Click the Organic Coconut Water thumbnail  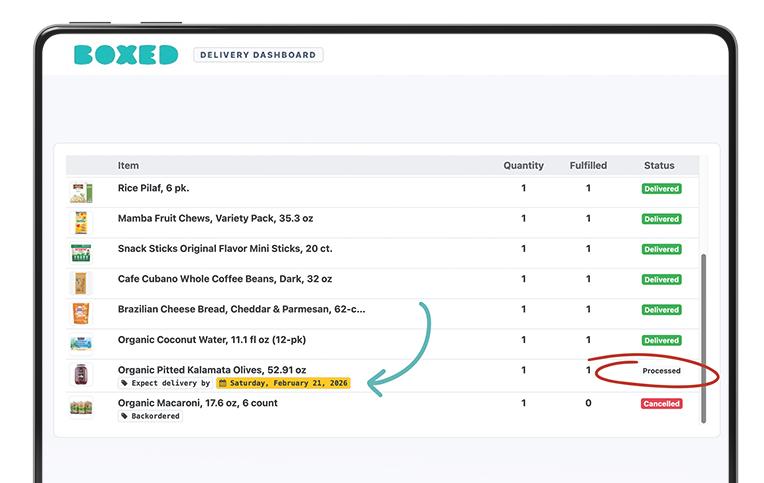pos(81,344)
